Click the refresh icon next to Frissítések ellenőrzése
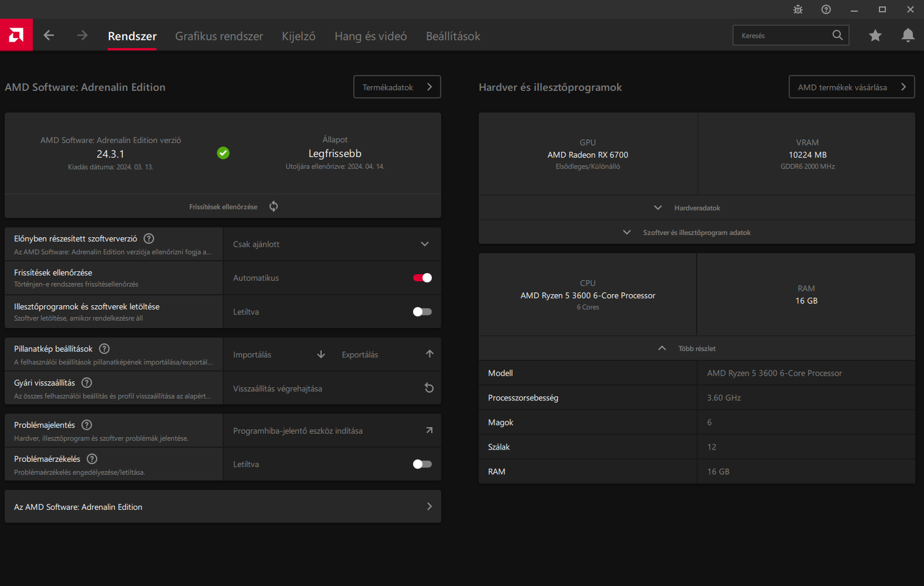Screen dimensions: 924x586 tap(274, 206)
